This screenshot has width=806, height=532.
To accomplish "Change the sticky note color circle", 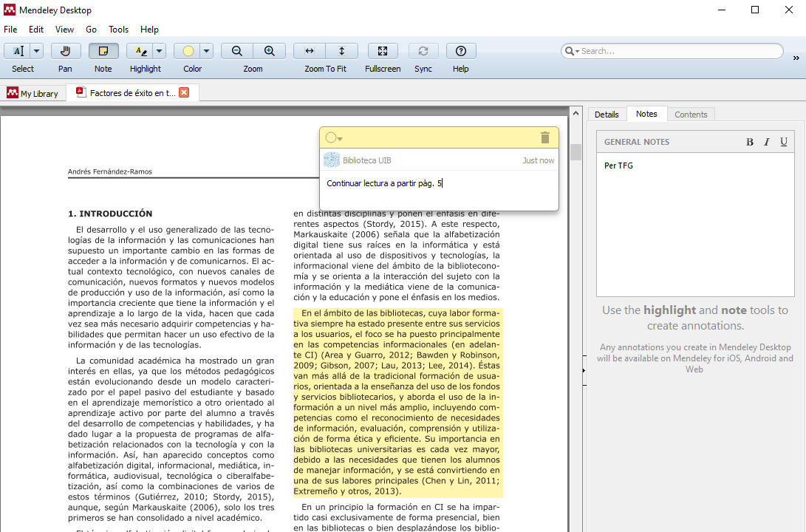I will [334, 137].
